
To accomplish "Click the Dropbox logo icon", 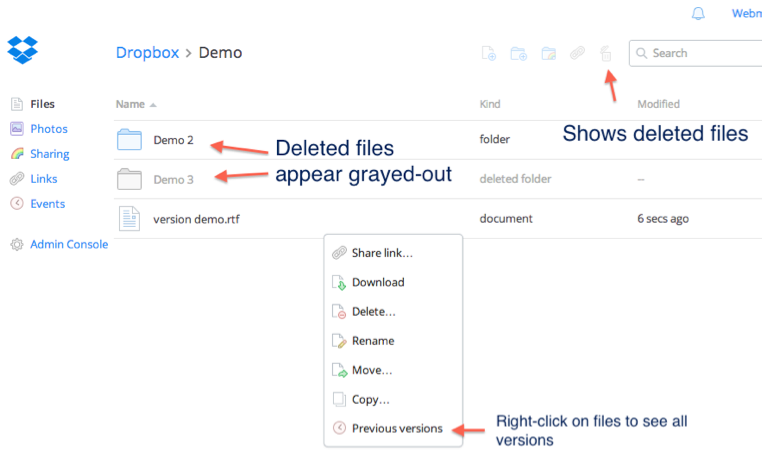I will pos(22,50).
